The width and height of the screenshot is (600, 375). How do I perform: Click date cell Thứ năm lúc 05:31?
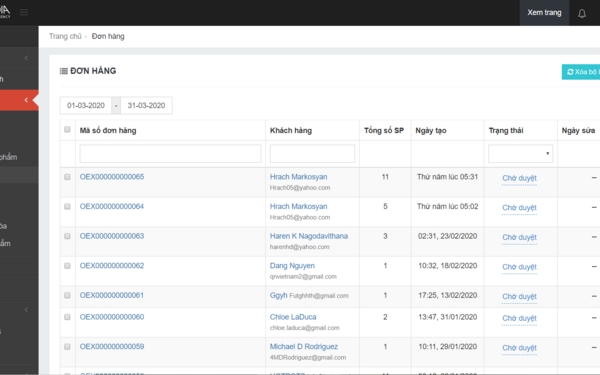(x=447, y=177)
